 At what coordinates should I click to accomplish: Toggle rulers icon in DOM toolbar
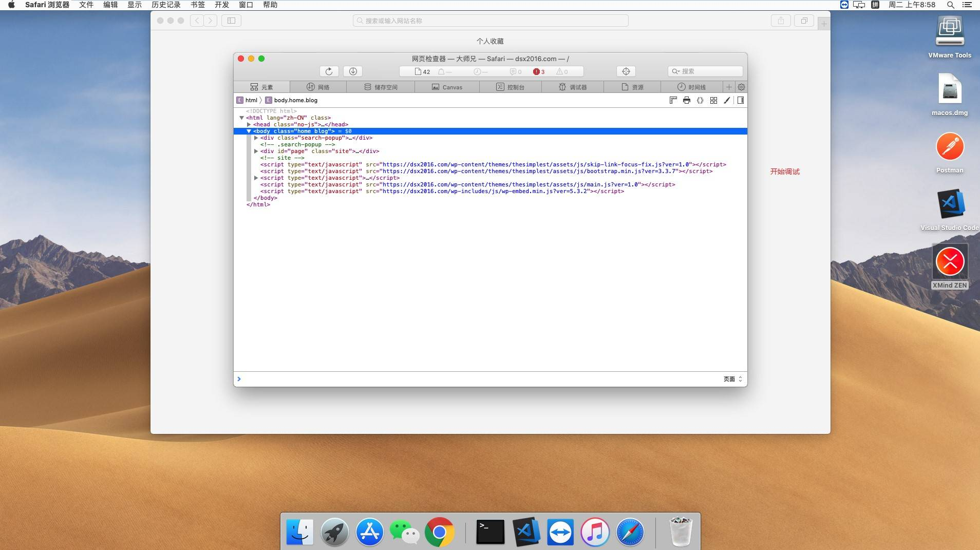[673, 100]
